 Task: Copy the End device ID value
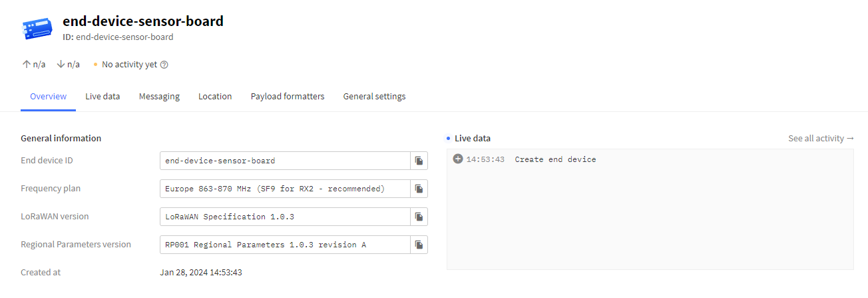point(419,161)
